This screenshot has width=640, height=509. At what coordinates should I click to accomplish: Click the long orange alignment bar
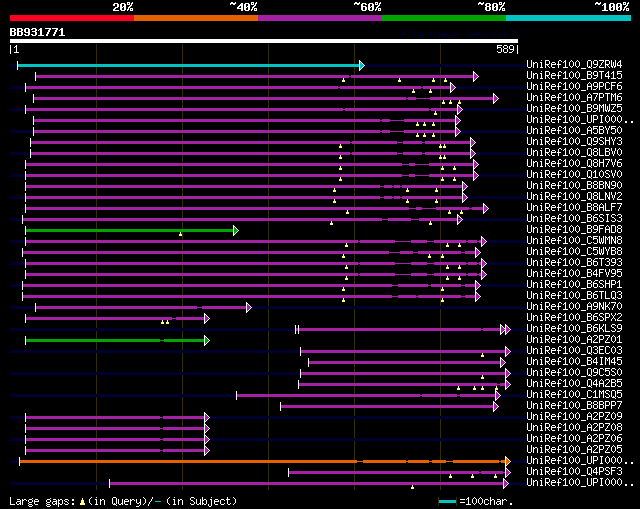pyautogui.click(x=262, y=462)
